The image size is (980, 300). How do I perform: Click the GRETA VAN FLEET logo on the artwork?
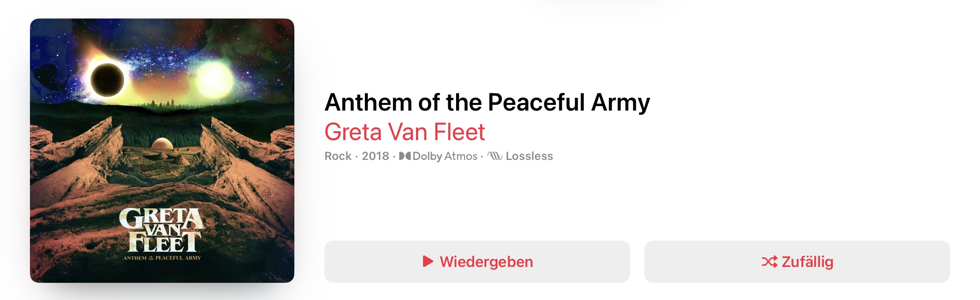163,231
